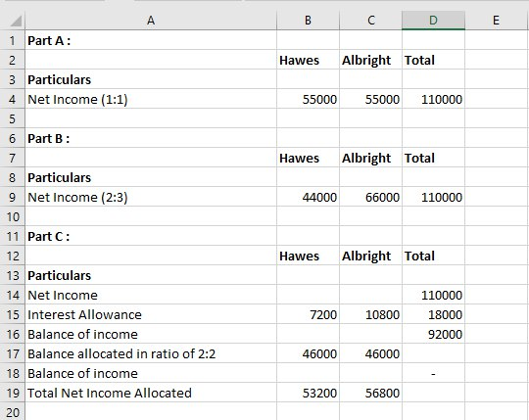Select row 4 header
Viewport: 529px width, 420px height.
coord(13,99)
